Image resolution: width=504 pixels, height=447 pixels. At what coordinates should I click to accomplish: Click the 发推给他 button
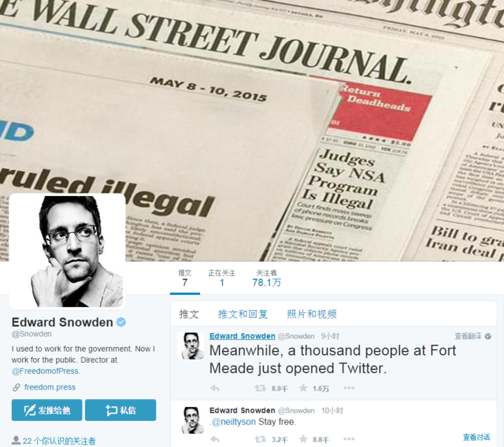[47, 410]
